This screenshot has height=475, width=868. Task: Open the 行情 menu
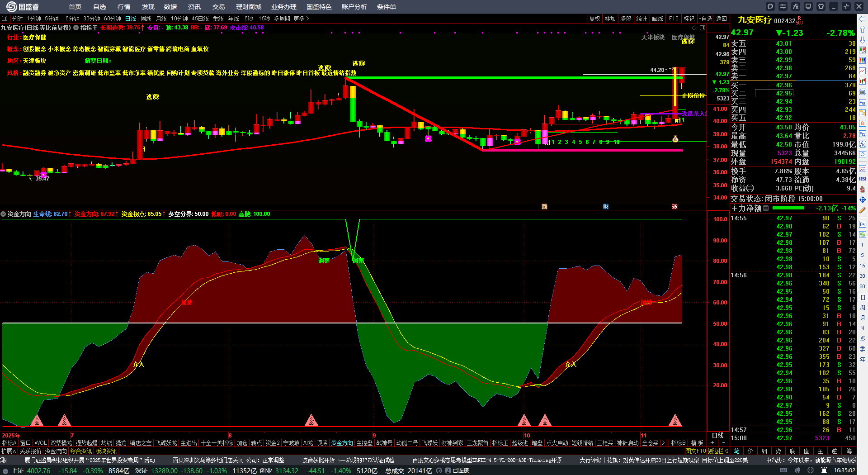(124, 7)
